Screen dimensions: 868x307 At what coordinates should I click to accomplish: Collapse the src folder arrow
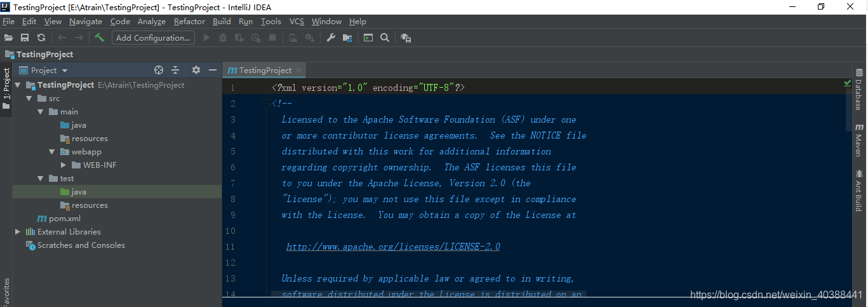pyautogui.click(x=29, y=99)
